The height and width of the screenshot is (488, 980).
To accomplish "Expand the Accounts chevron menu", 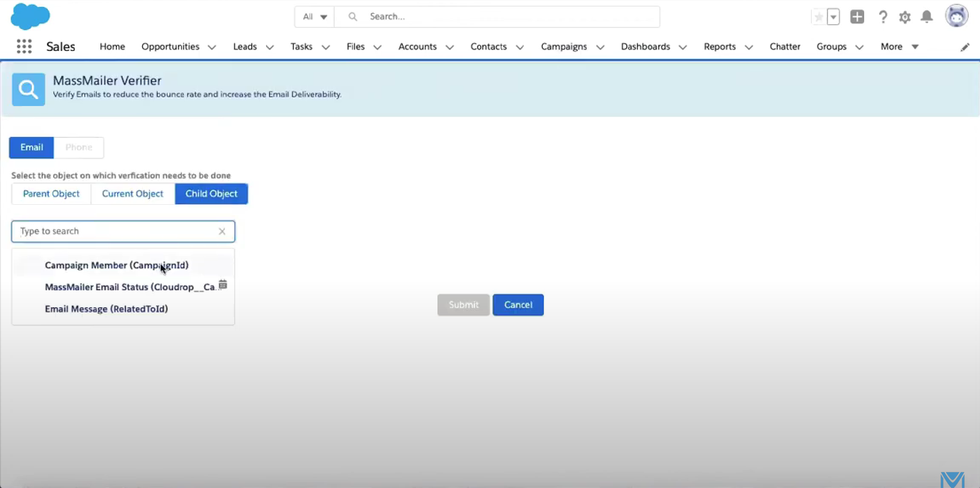I will 449,47.
